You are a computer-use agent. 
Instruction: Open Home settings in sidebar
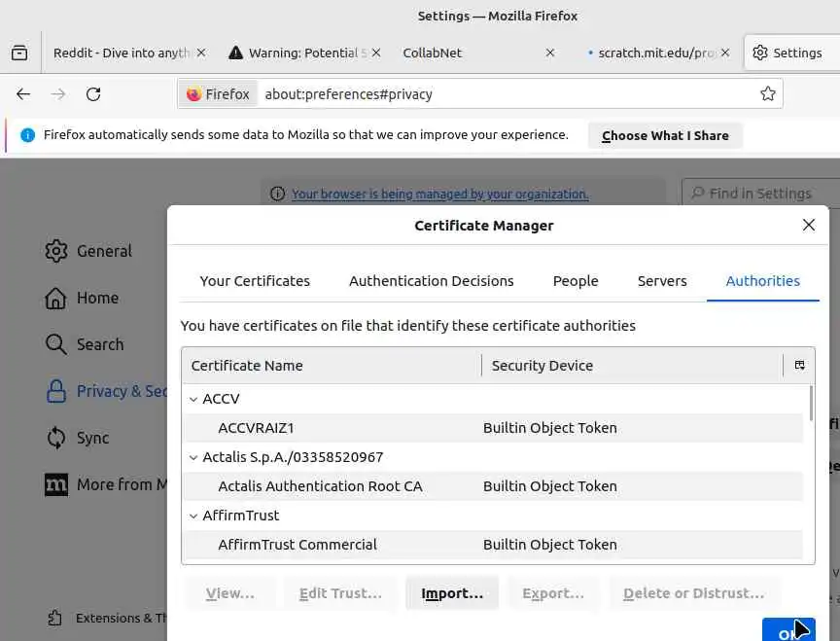coord(56,298)
